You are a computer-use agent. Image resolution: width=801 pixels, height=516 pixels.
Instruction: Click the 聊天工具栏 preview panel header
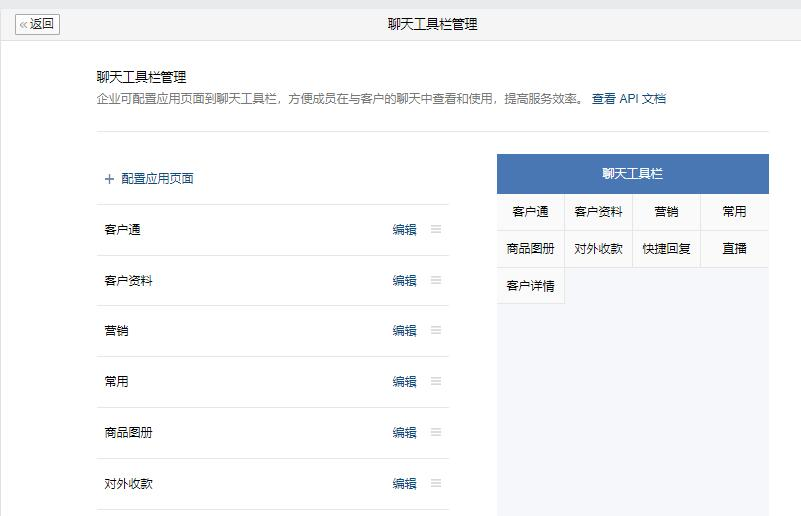pyautogui.click(x=633, y=174)
